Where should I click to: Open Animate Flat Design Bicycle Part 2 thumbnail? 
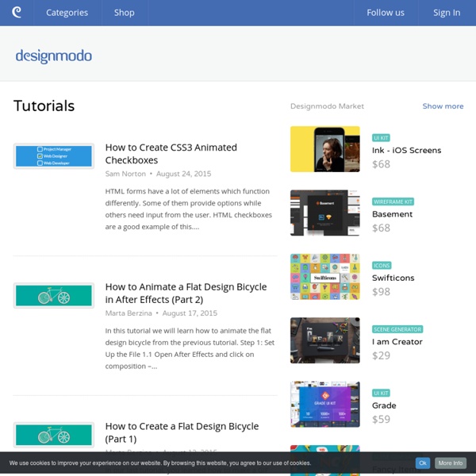pos(54,295)
